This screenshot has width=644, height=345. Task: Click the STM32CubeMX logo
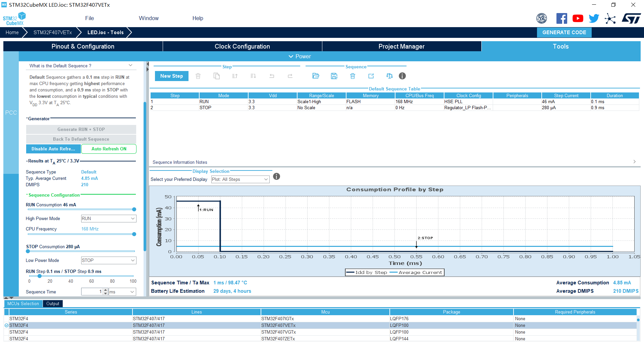click(14, 19)
